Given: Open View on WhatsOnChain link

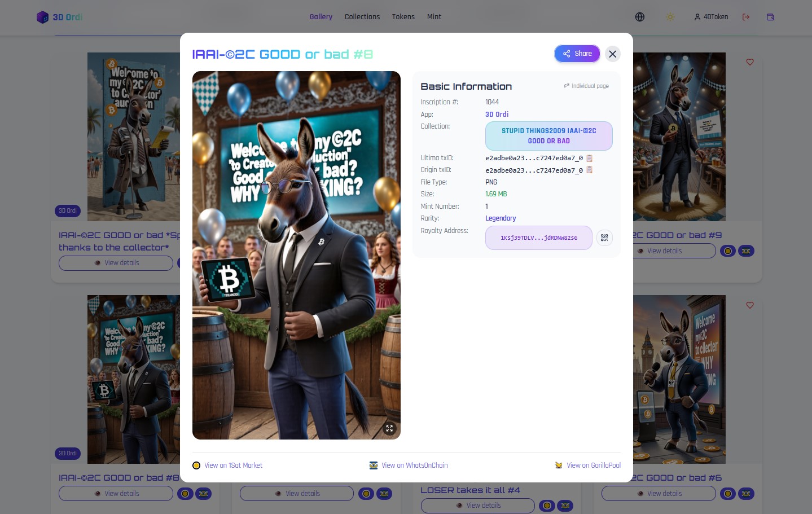Looking at the screenshot, I should 409,465.
